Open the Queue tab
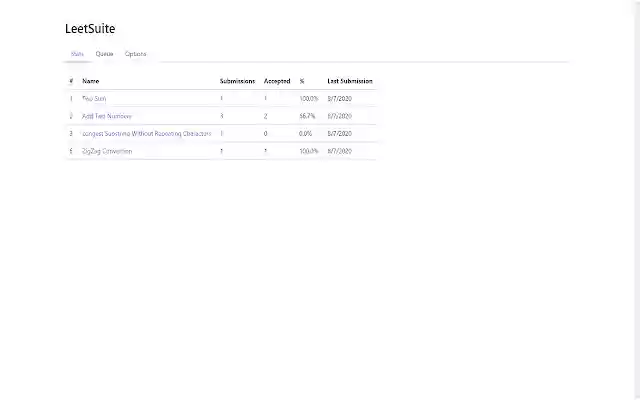This screenshot has width=640, height=400. click(x=104, y=54)
